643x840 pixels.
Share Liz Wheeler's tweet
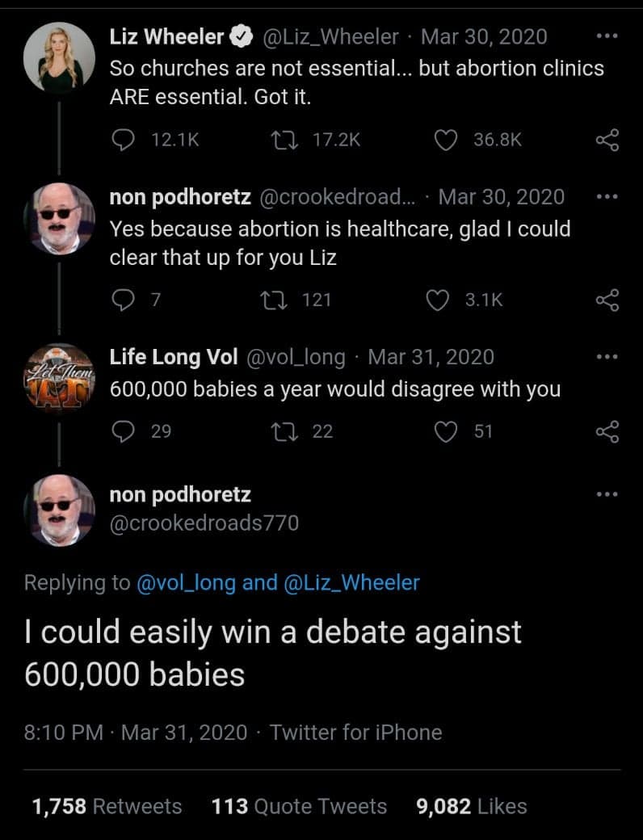[x=607, y=141]
